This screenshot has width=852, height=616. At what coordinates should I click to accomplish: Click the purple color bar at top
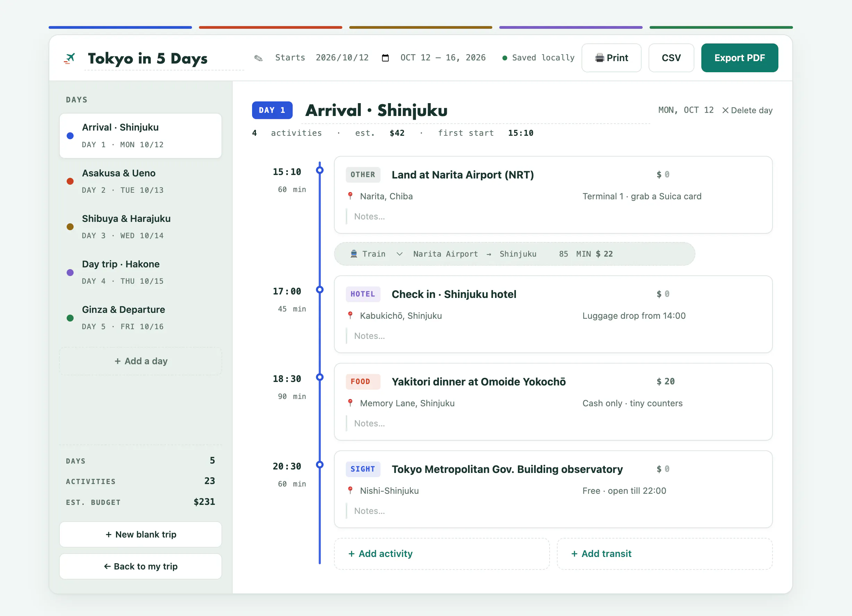571,27
